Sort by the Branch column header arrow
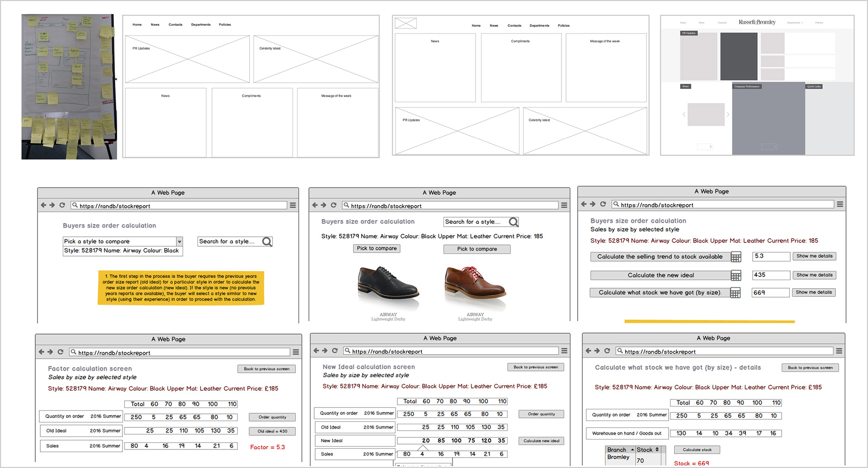This screenshot has width=868, height=468. point(632,449)
